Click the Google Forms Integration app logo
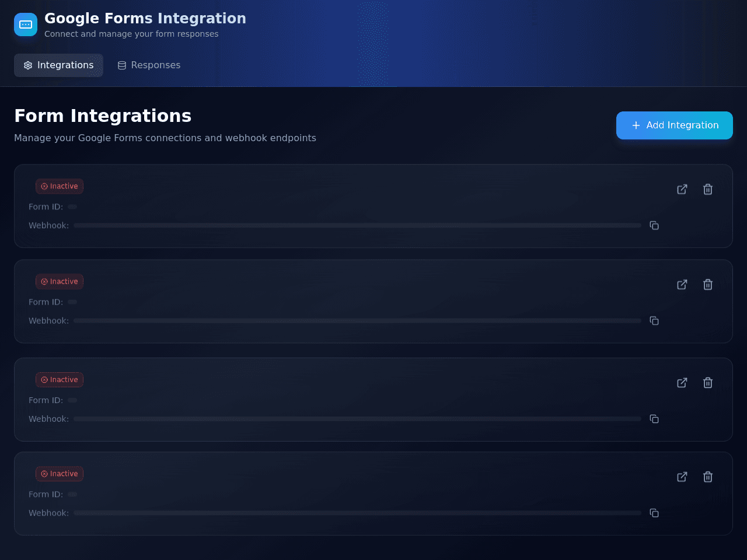Screen dimensions: 747x560 click(26, 24)
